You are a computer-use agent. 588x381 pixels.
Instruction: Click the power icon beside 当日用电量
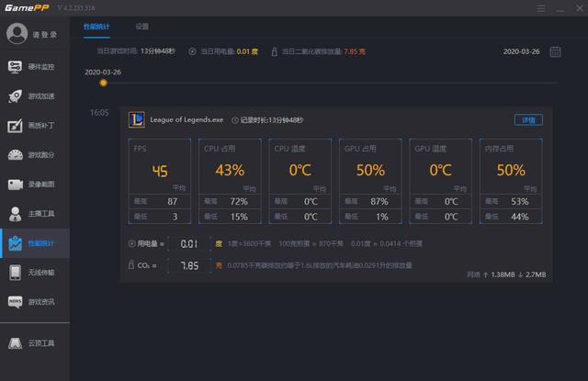tap(192, 51)
